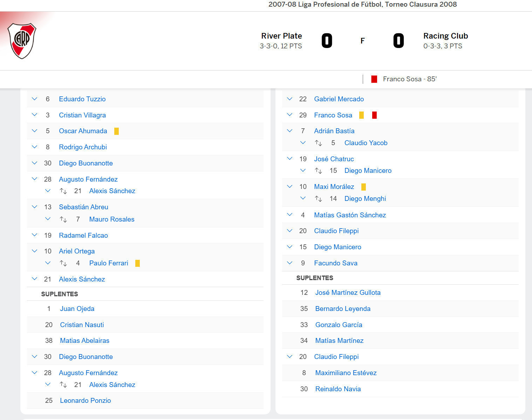Viewport: 532px width, 420px height.
Task: Expand Gabriel Mercado's row chevron
Action: (x=289, y=99)
